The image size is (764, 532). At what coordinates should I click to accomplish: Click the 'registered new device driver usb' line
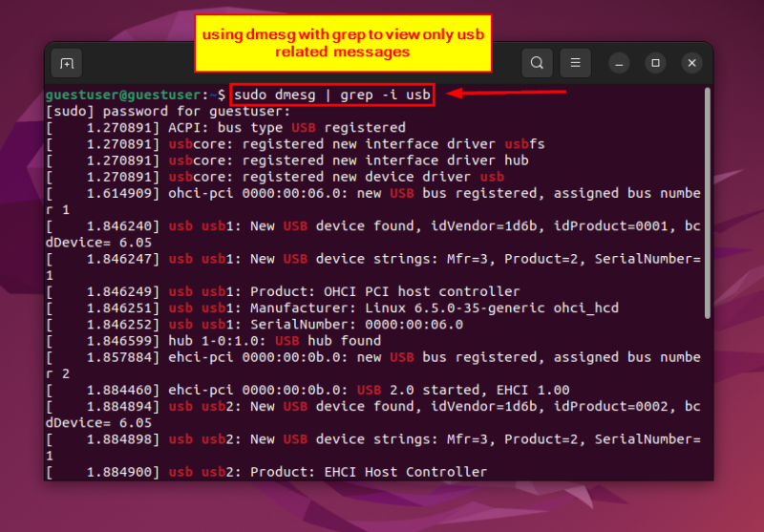(x=275, y=177)
